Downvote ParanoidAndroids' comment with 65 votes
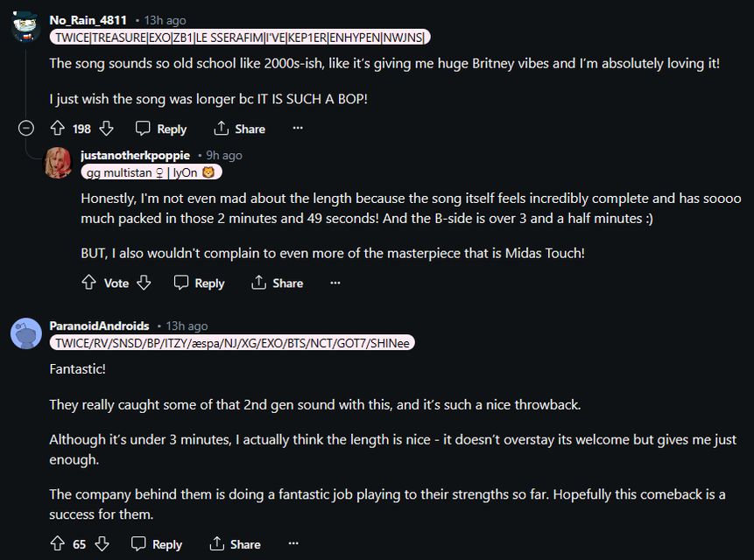This screenshot has width=754, height=560. pyautogui.click(x=102, y=543)
